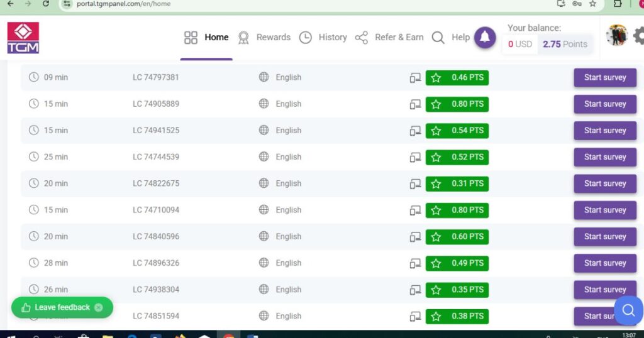Image resolution: width=644 pixels, height=338 pixels.
Task: Start survey LC 74744539
Action: [605, 157]
